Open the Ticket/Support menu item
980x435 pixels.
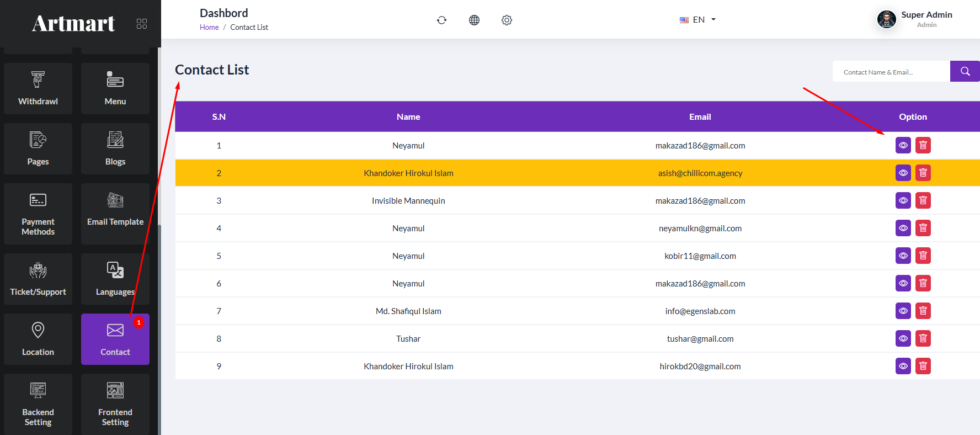[38, 279]
